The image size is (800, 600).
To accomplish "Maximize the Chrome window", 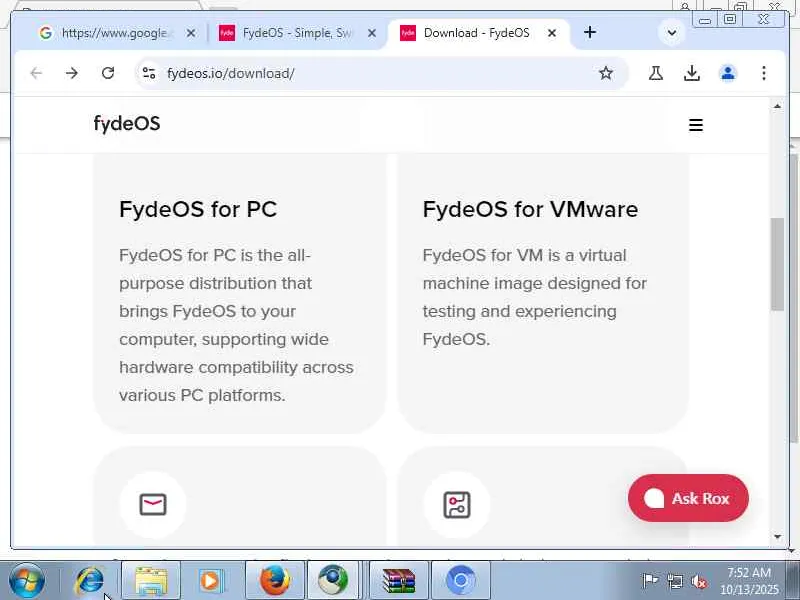I will [x=730, y=19].
